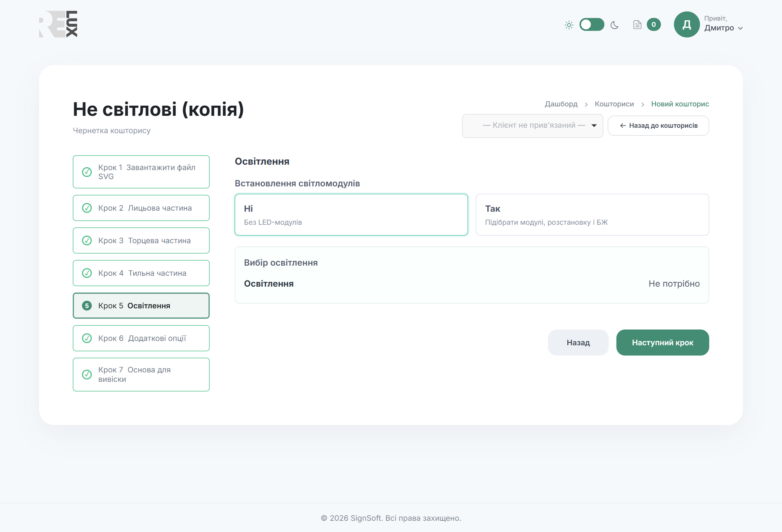Open Кошториси breadcrumb link
Viewport: 782px width, 532px height.
tap(614, 104)
